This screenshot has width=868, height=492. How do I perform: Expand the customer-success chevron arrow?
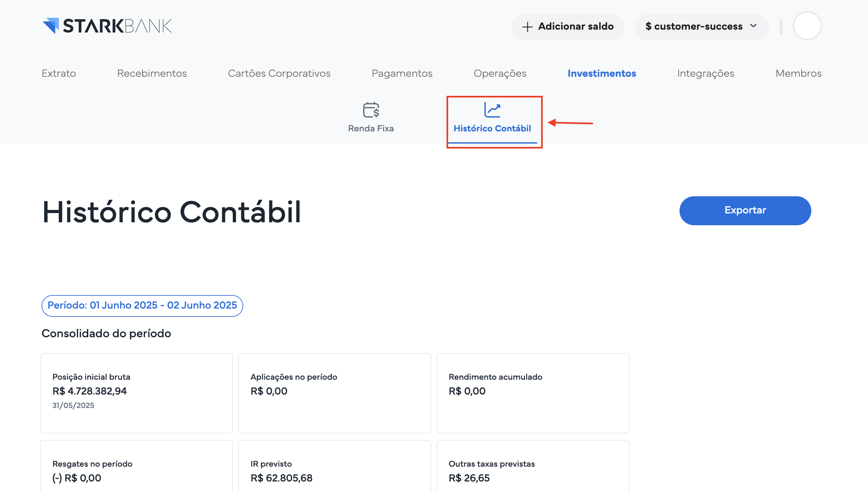point(753,26)
